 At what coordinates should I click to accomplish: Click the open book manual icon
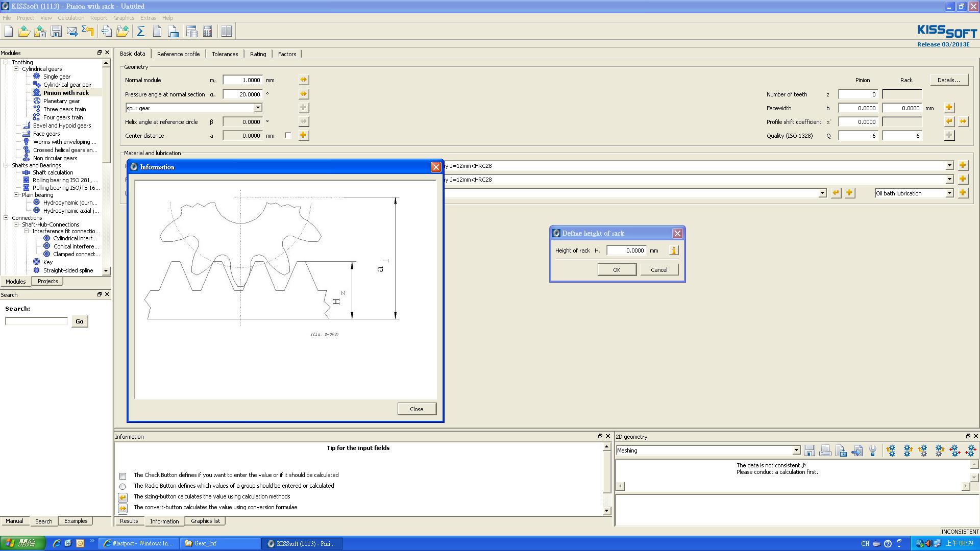[x=227, y=32]
